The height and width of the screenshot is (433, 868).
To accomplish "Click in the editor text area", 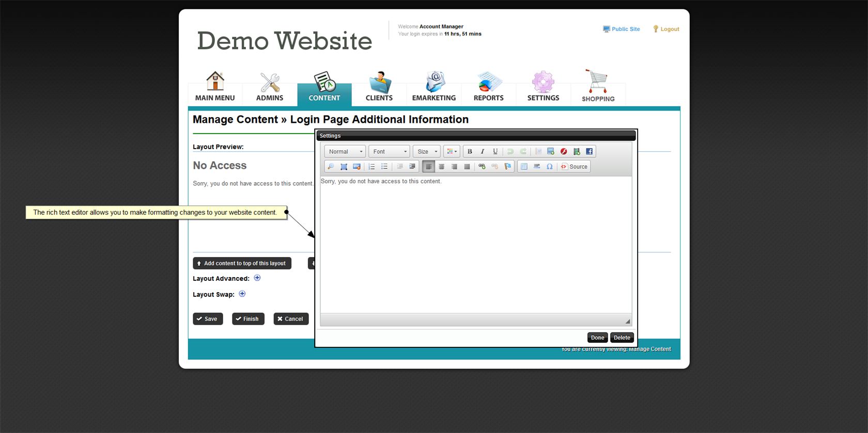I will point(475,243).
